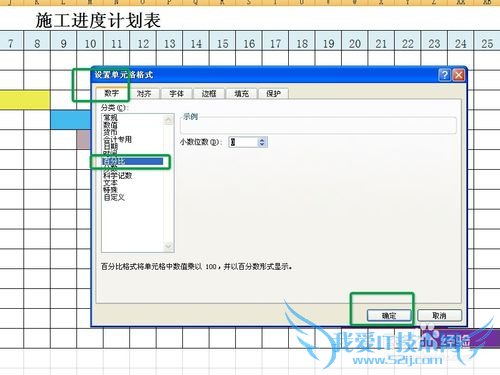Close the 设置单元格格式 dialog
Screen dimensions: 500x375
pos(459,75)
